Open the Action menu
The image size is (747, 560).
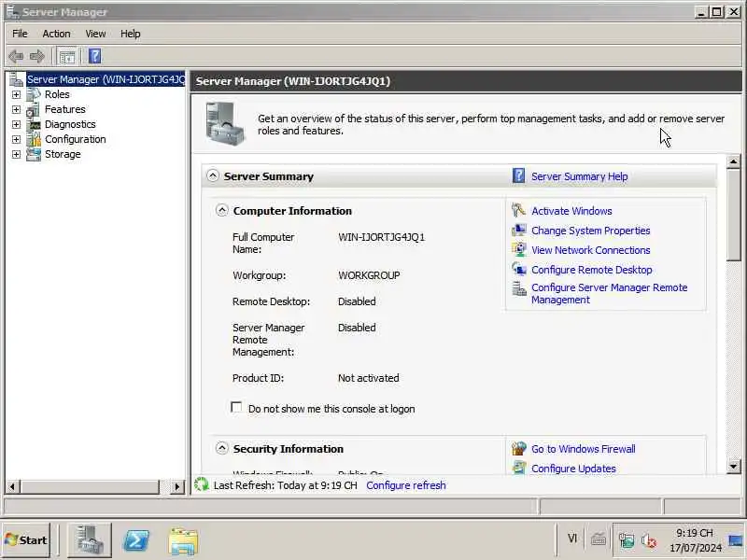coord(56,34)
